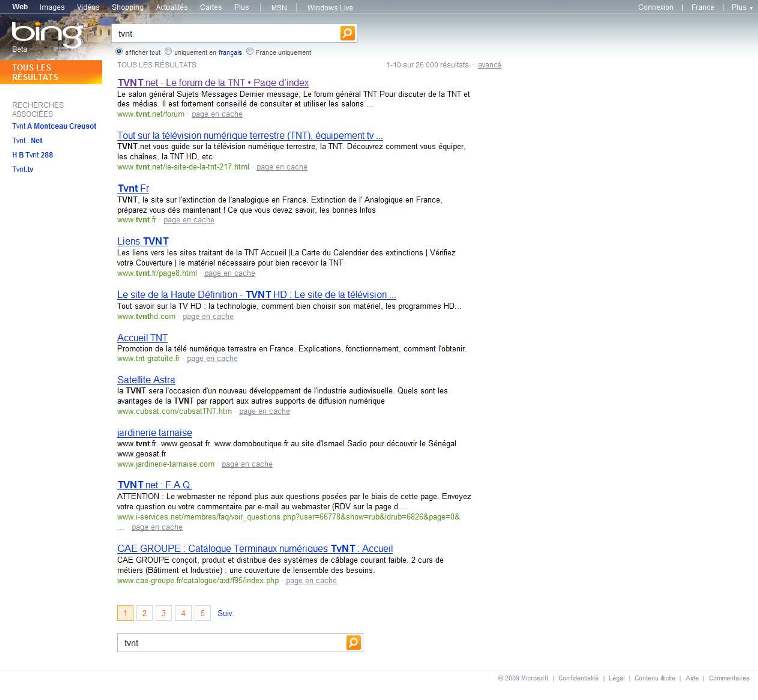Open the Commentaires footer link
Screen dimensions: 758x700
pos(729,678)
